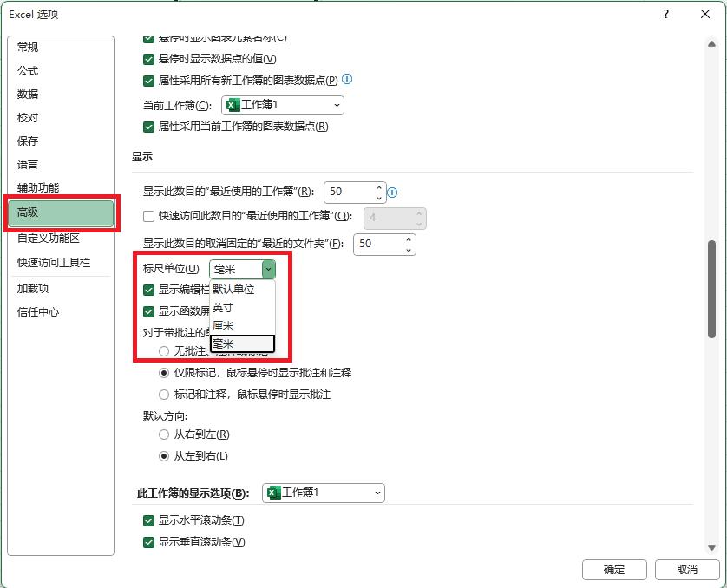This screenshot has width=727, height=588.
Task: Uncheck 显示编辑栏 option
Action: (149, 290)
